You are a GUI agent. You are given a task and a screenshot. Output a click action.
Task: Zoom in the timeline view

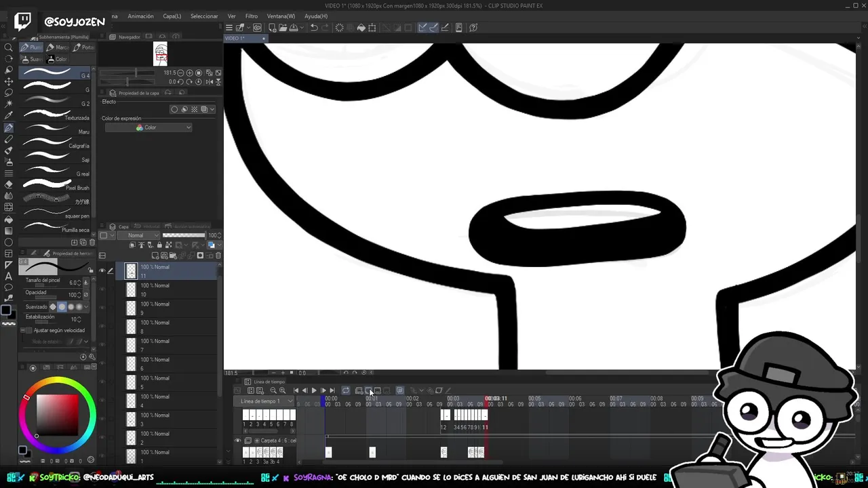(x=282, y=390)
